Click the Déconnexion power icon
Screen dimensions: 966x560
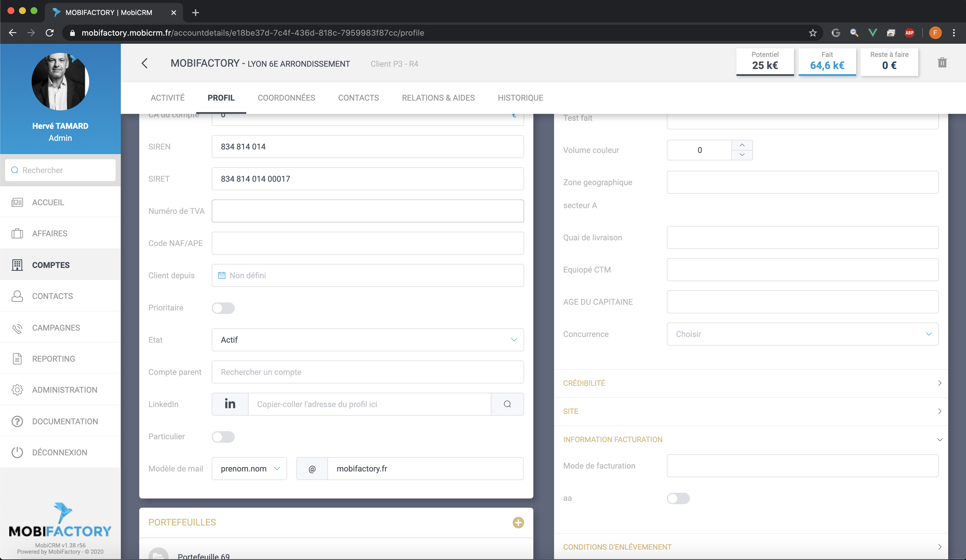(x=17, y=452)
